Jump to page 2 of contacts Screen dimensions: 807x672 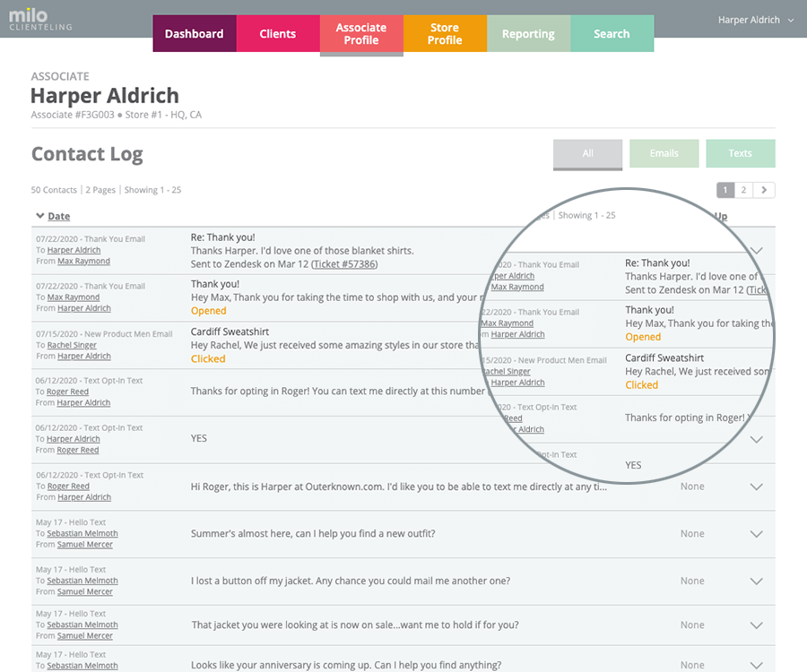[x=743, y=190]
